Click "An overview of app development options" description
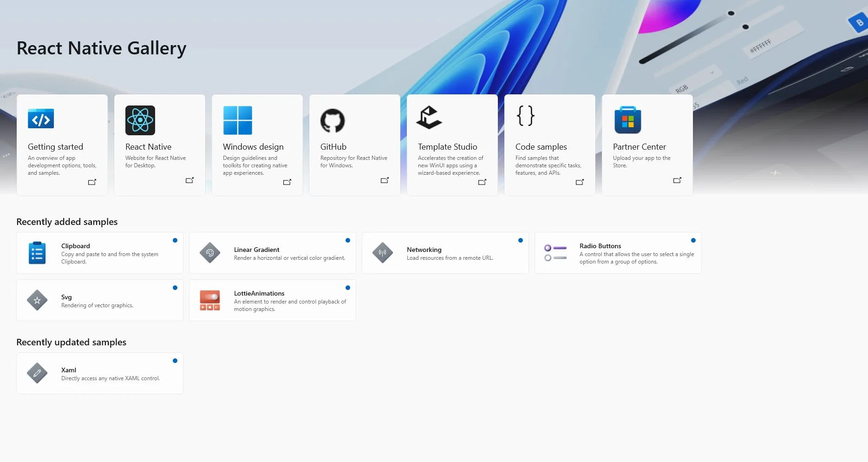The image size is (868, 462). click(62, 165)
